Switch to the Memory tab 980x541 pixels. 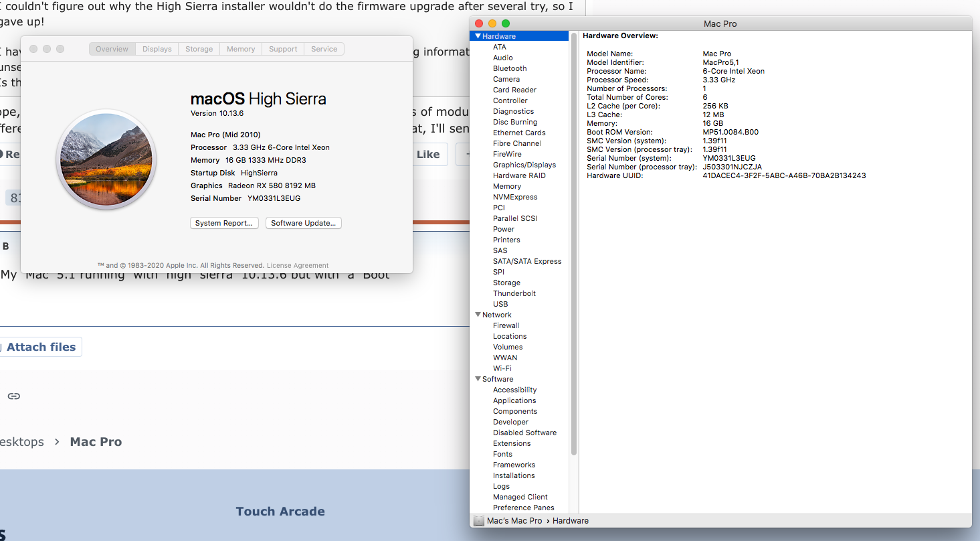point(241,49)
